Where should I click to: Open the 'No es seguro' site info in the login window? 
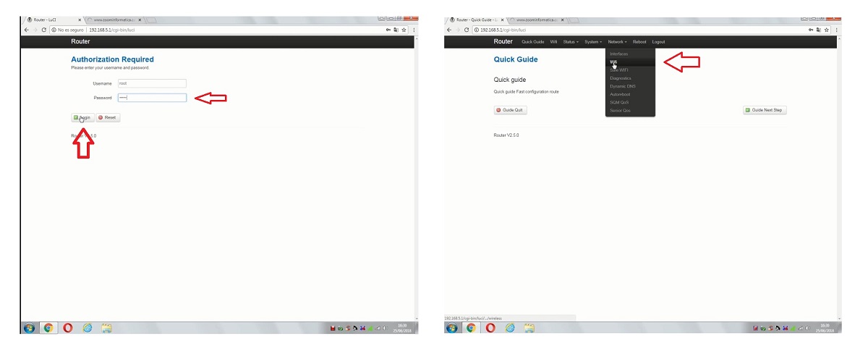[x=67, y=30]
